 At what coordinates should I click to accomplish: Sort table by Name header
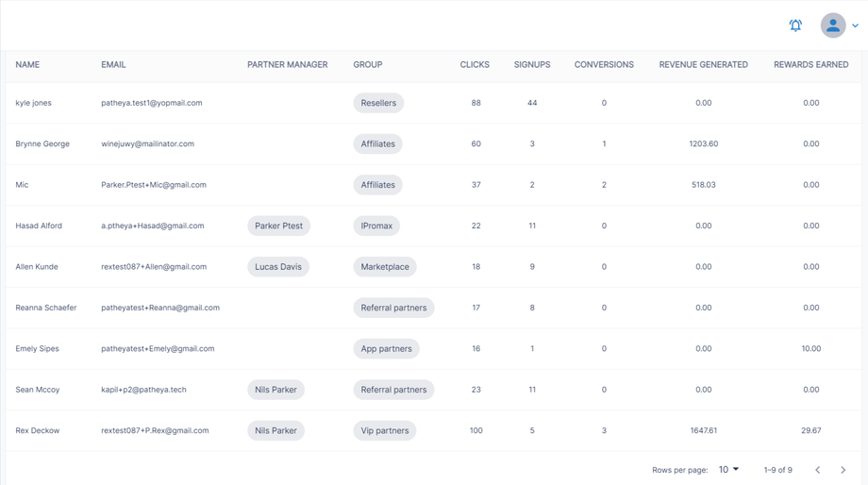[27, 65]
